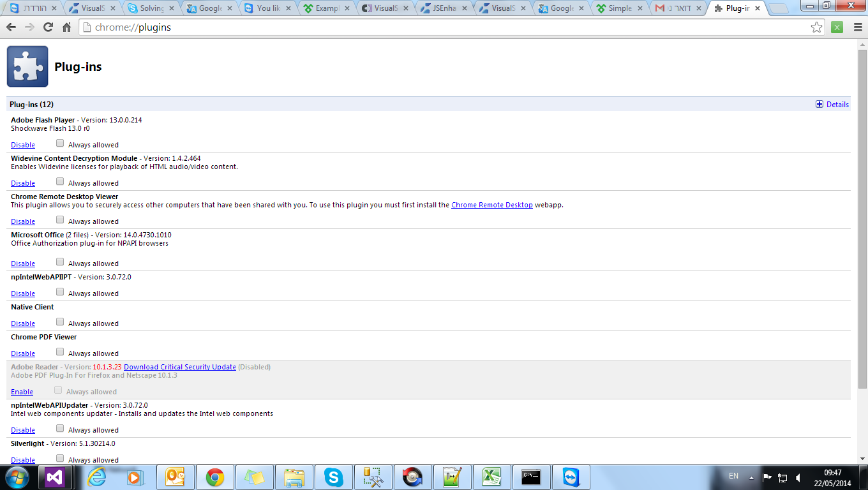The image size is (868, 490).
Task: Check Always allowed for Chrome PDF Viewer
Action: point(60,352)
